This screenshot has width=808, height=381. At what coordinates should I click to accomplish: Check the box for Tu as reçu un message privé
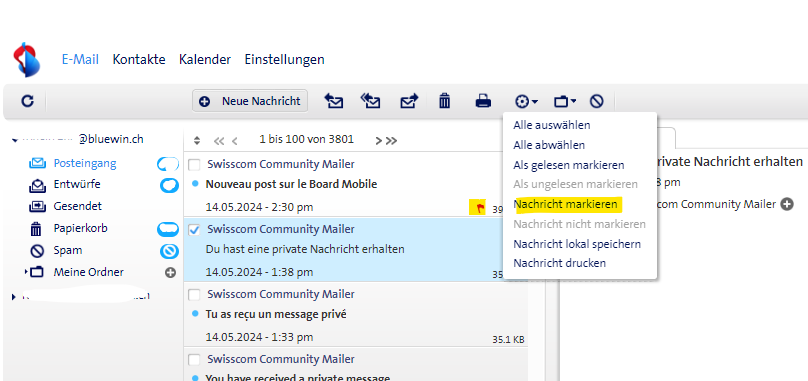click(194, 295)
